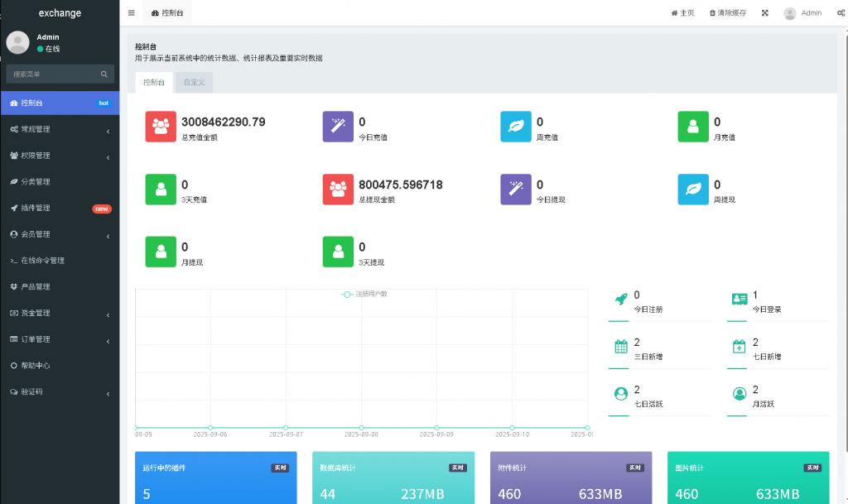The image size is (848, 504).
Task: Click the 清除缓存 link in top bar
Action: [x=728, y=13]
